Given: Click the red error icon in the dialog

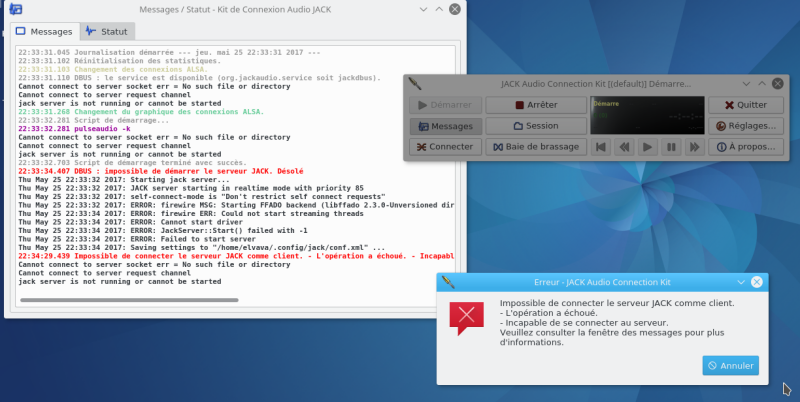Looking at the screenshot, I should click(x=466, y=318).
